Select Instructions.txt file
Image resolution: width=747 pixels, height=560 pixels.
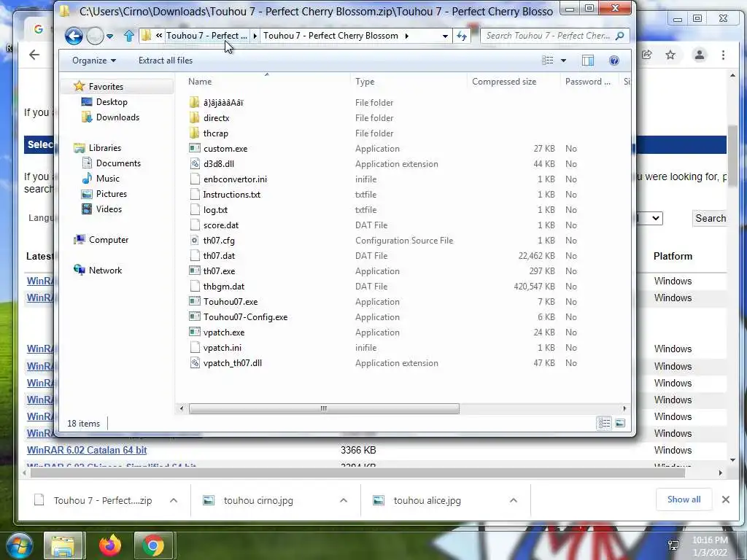tap(231, 194)
